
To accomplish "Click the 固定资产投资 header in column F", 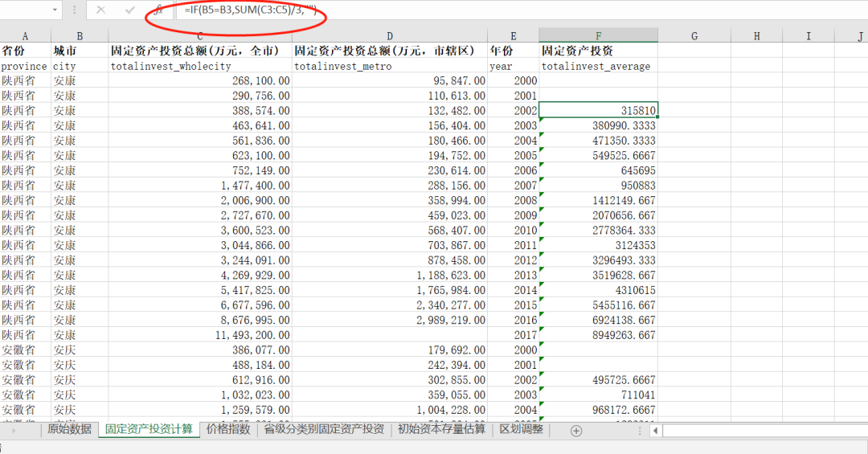I will tap(599, 51).
